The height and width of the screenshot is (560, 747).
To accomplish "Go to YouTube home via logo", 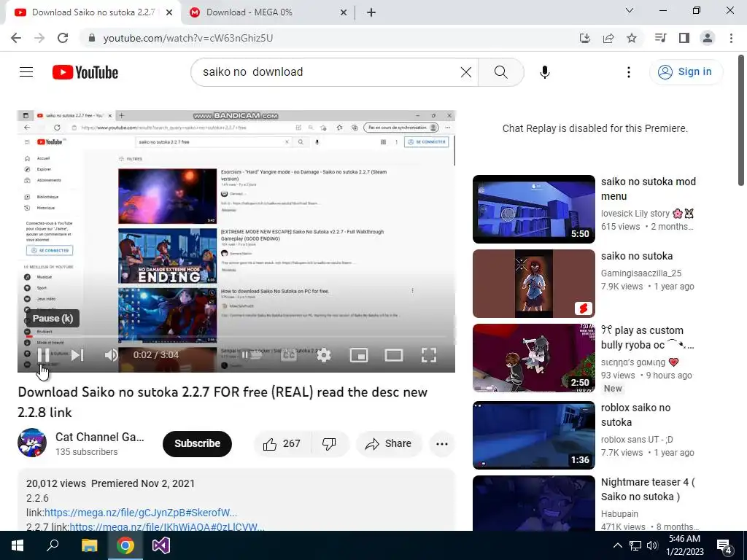I will (85, 72).
